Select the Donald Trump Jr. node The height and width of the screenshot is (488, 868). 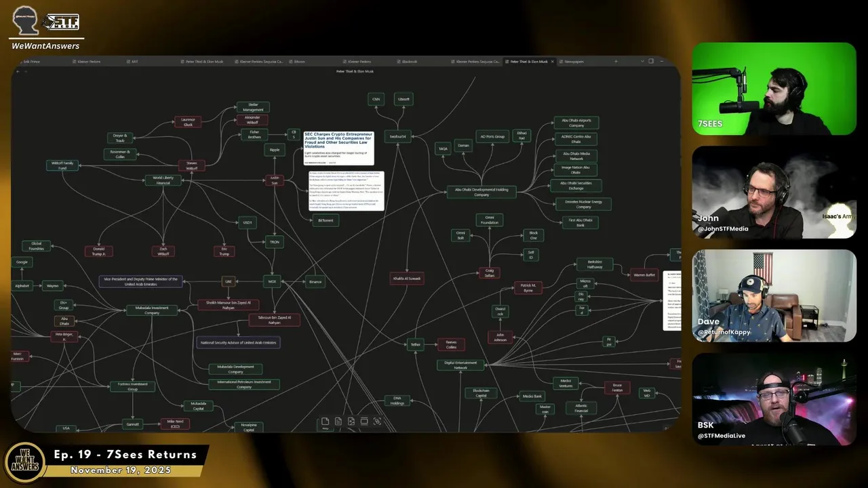click(x=99, y=251)
